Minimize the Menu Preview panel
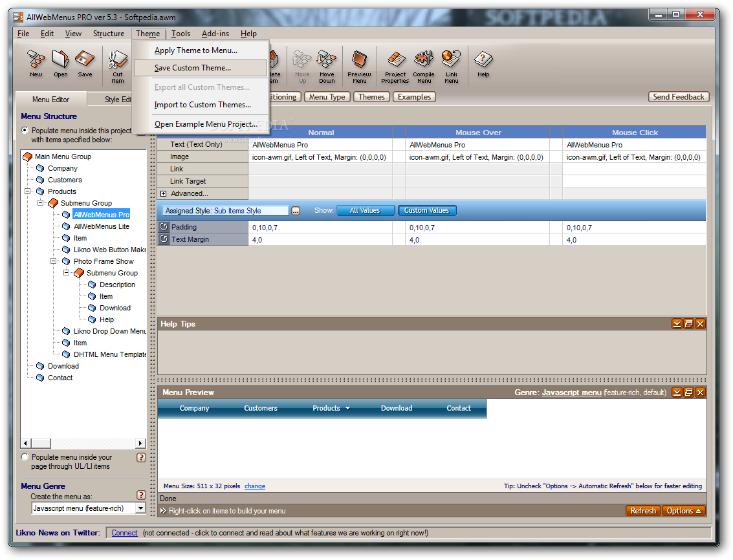733x560 pixels. pos(677,392)
